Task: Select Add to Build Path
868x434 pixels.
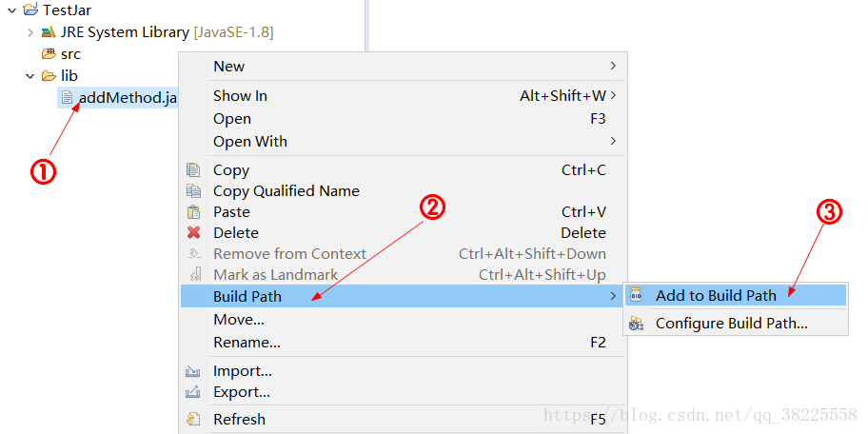Action: click(x=736, y=295)
